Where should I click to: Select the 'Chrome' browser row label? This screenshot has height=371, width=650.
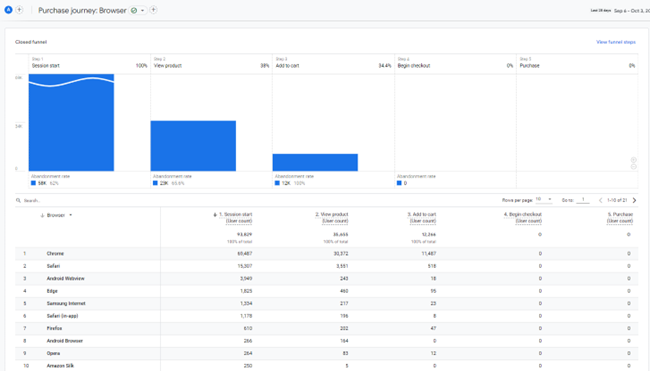55,253
